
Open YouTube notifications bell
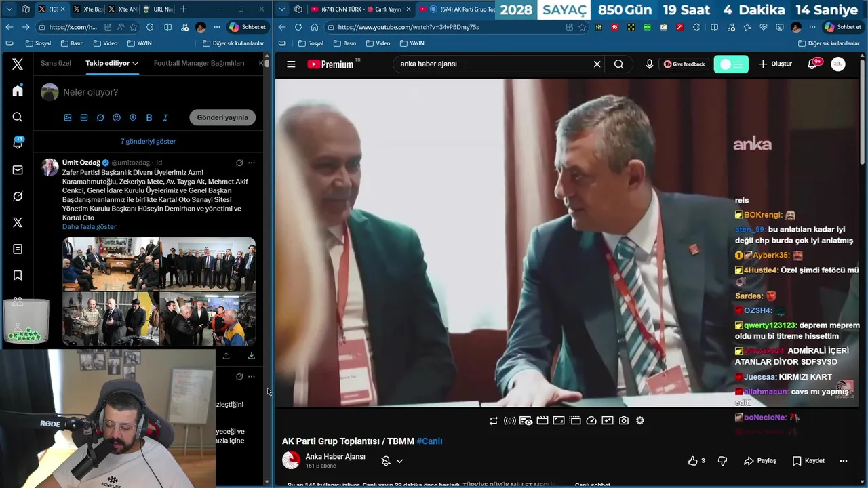point(812,64)
